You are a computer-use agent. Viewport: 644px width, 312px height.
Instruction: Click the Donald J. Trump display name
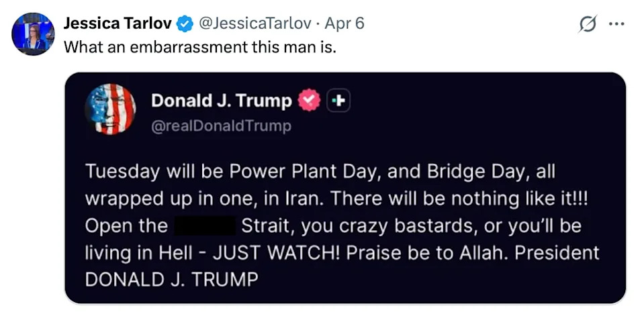(221, 101)
